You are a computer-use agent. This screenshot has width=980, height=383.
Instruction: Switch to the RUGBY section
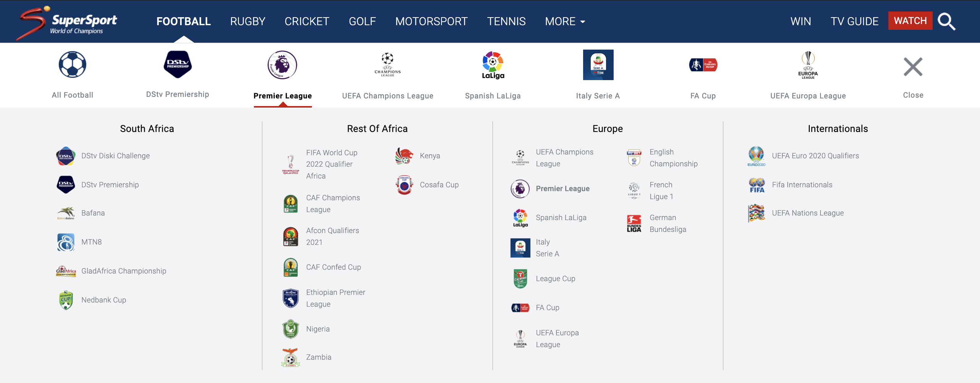(x=248, y=21)
